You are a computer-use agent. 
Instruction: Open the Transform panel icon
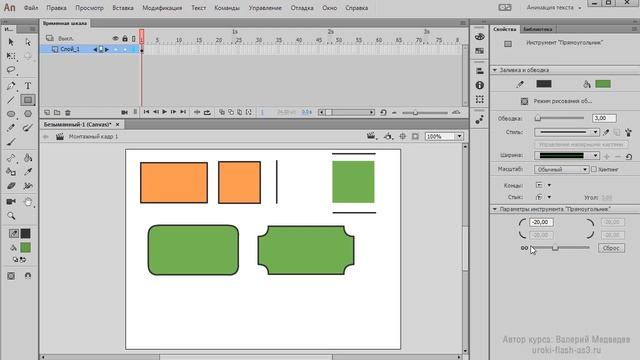[480, 99]
